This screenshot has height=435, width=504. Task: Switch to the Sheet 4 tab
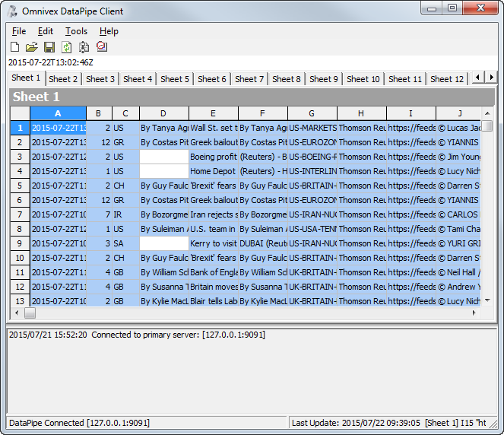(138, 79)
